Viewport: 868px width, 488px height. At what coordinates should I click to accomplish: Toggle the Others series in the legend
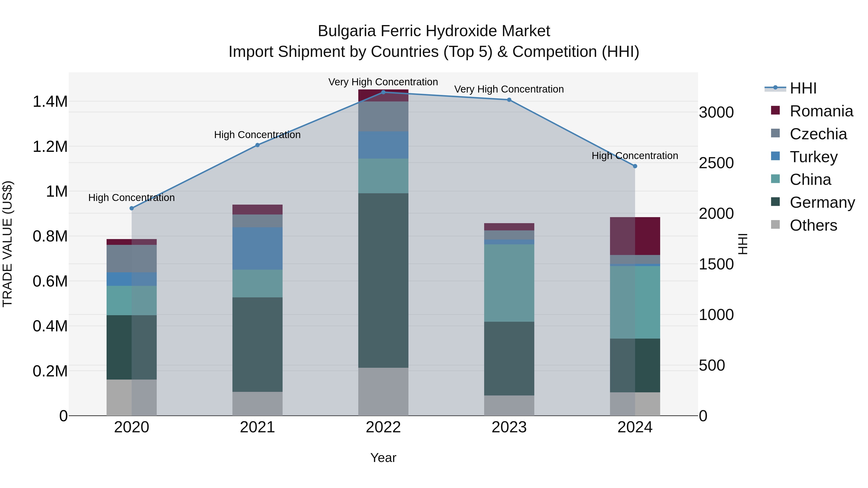pos(804,225)
